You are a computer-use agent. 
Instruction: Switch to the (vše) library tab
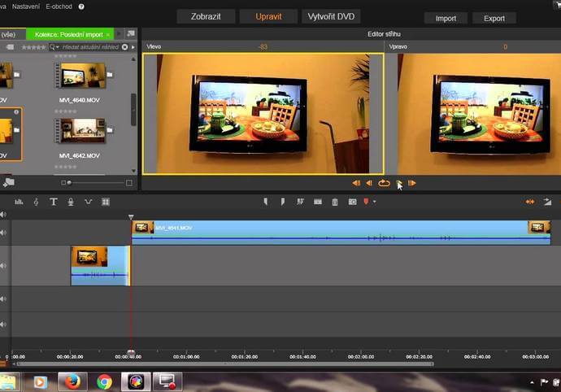[11, 34]
